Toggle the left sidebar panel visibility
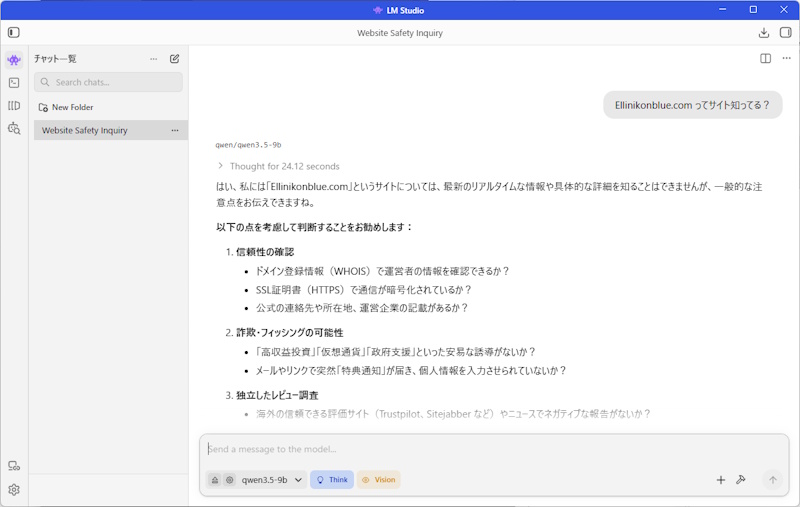 (14, 32)
